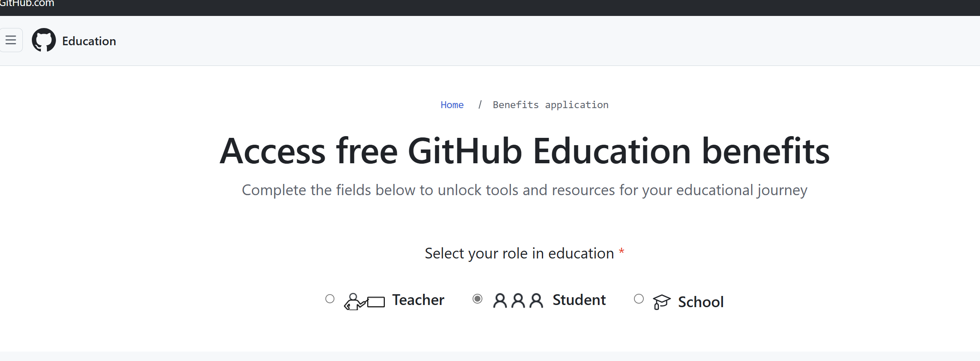Viewport: 980px width, 361px height.
Task: Click the Select your role in education label
Action: click(x=519, y=253)
